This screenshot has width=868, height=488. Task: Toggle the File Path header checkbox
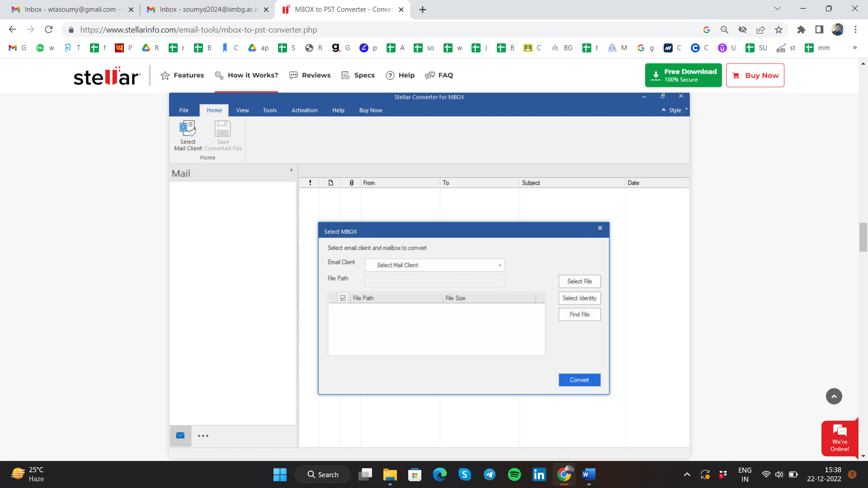pos(343,298)
